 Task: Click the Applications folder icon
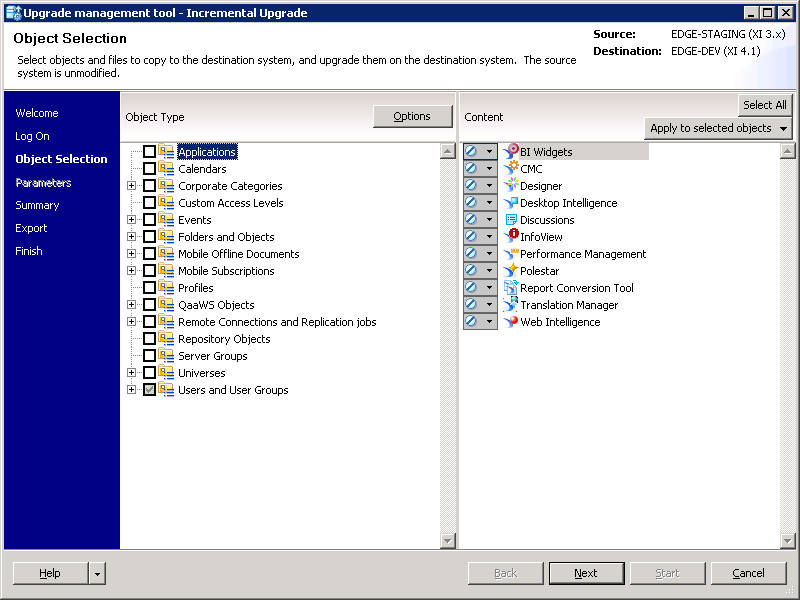[166, 152]
